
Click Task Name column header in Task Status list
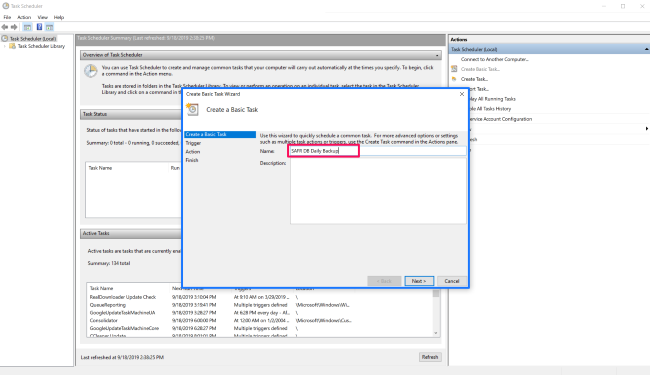100,168
